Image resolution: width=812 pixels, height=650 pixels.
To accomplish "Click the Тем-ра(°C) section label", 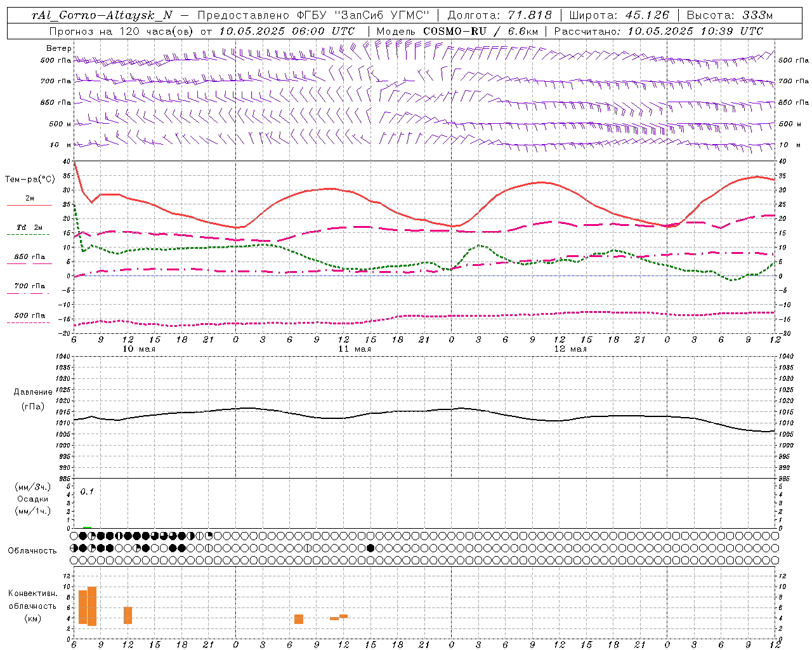I will [30, 180].
